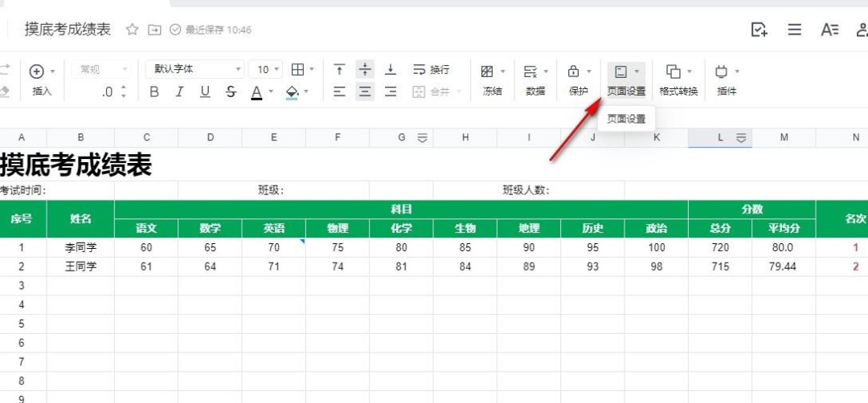This screenshot has width=868, height=403.
Task: Open the 格式转换 dropdown arrow
Action: click(690, 71)
